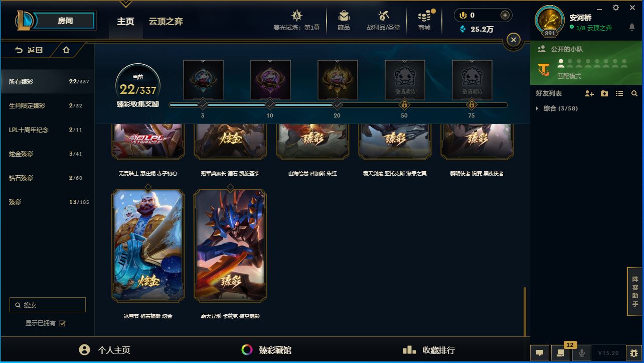Image resolution: width=644 pixels, height=363 pixels.
Task: Click the 返回 back button
Action: [x=29, y=50]
